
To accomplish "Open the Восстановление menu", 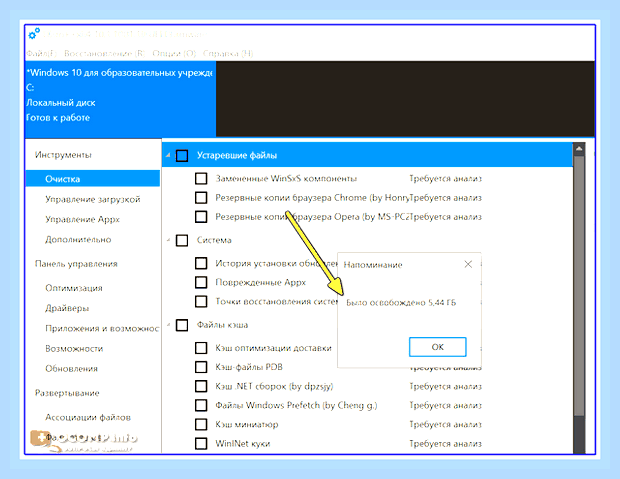I will (x=104, y=53).
